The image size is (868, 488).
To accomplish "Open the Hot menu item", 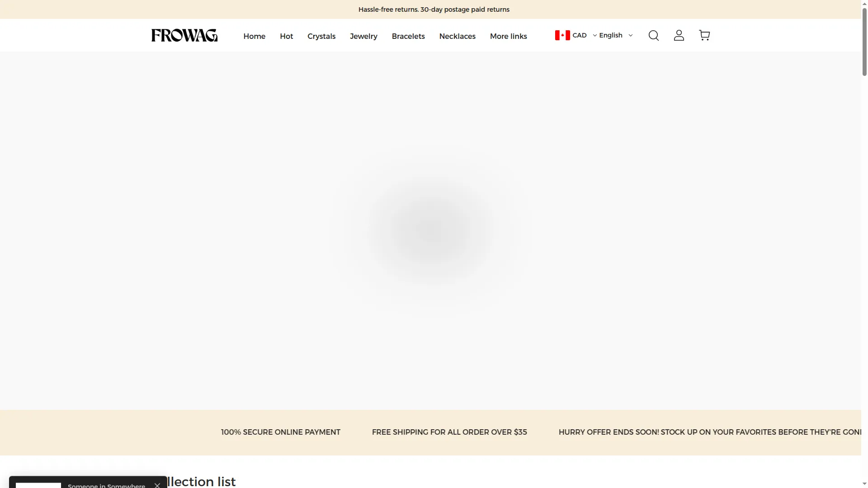I will coord(286,36).
